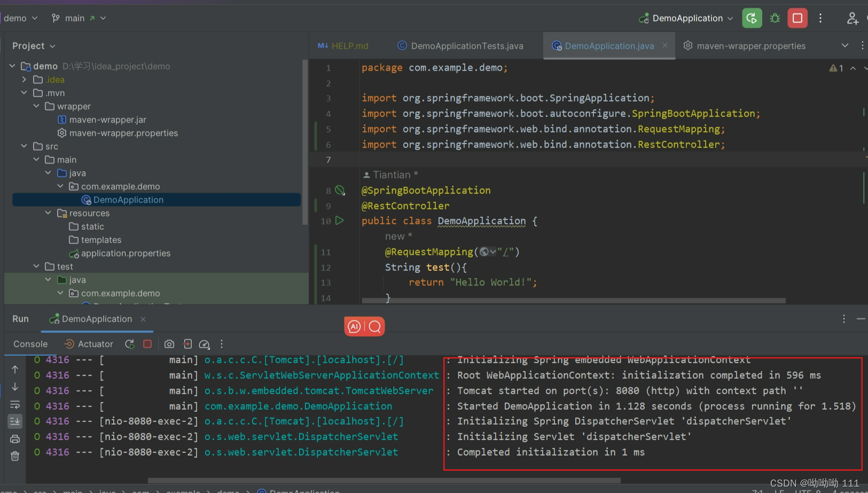
Task: Open the demo project dropdown
Action: (21, 18)
